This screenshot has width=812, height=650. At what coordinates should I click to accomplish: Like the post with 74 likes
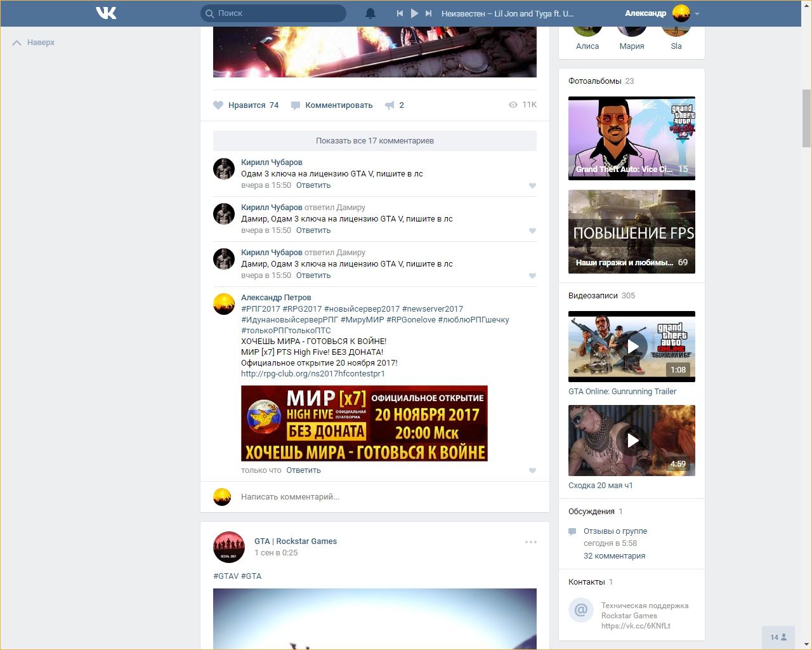246,105
